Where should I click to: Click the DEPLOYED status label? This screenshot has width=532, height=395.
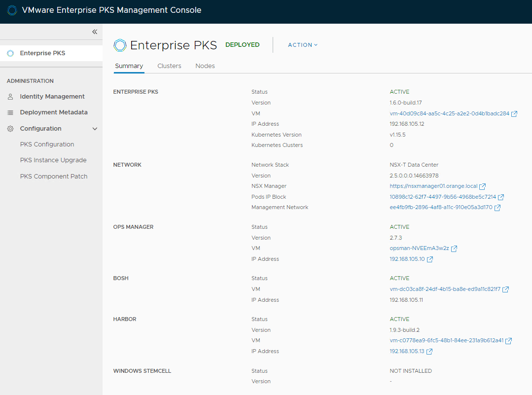(242, 45)
